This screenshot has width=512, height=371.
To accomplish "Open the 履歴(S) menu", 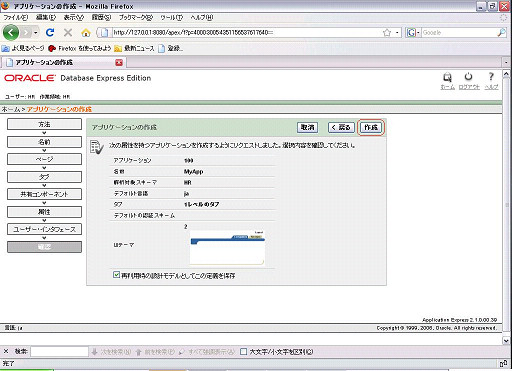I will (101, 17).
